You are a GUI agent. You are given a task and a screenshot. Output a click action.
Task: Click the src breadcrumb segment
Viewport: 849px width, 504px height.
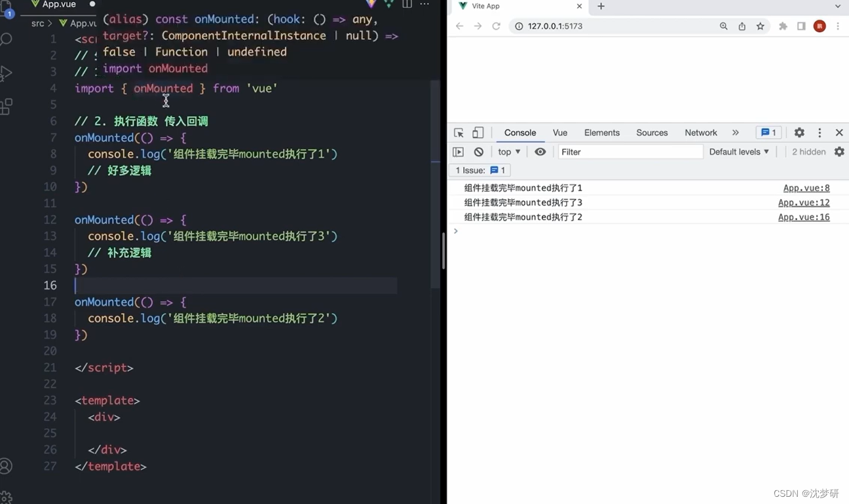(37, 24)
